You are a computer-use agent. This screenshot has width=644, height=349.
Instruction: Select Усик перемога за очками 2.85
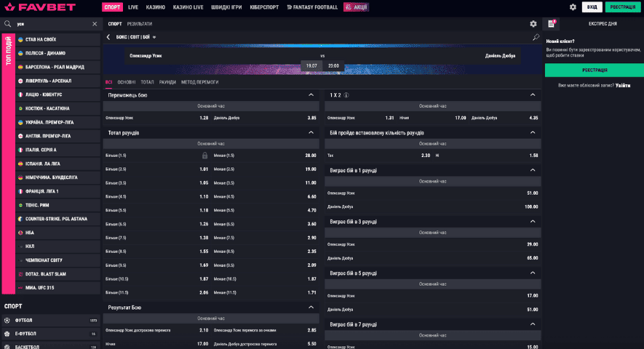(x=265, y=330)
